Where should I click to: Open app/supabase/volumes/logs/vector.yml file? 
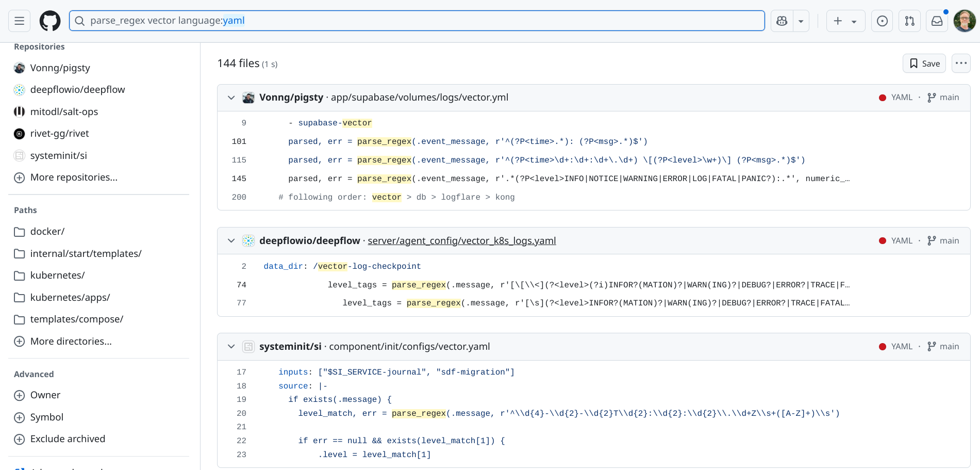pos(420,98)
